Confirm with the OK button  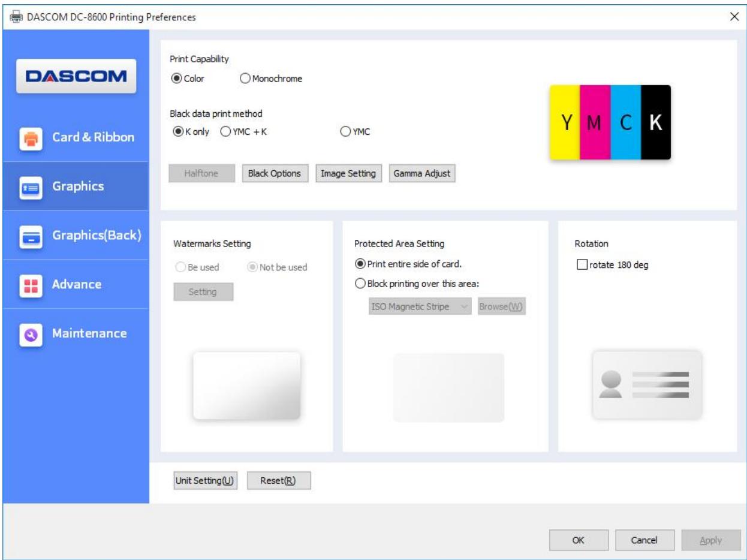pos(578,540)
